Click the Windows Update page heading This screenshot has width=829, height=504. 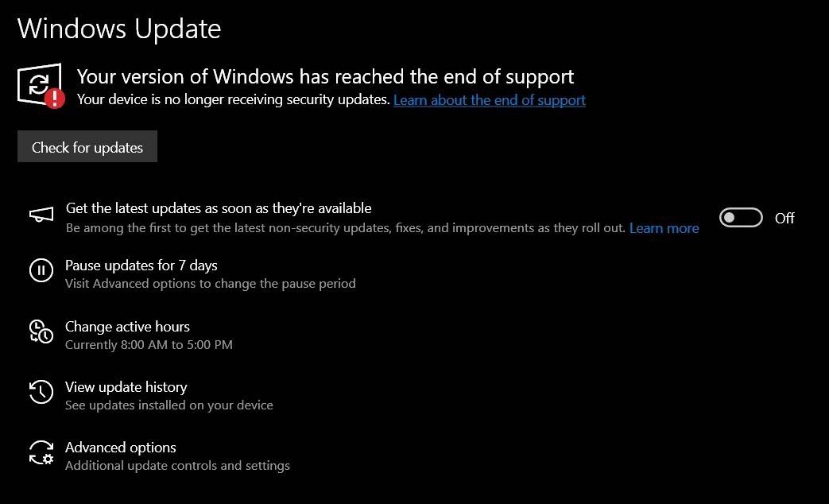pos(119,29)
